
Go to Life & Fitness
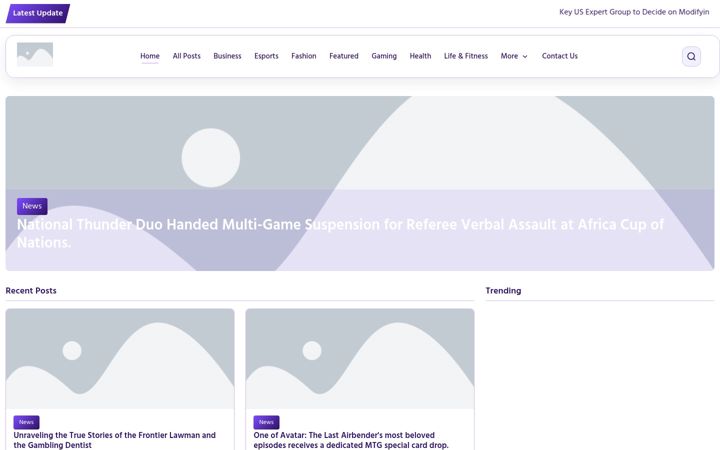point(466,56)
